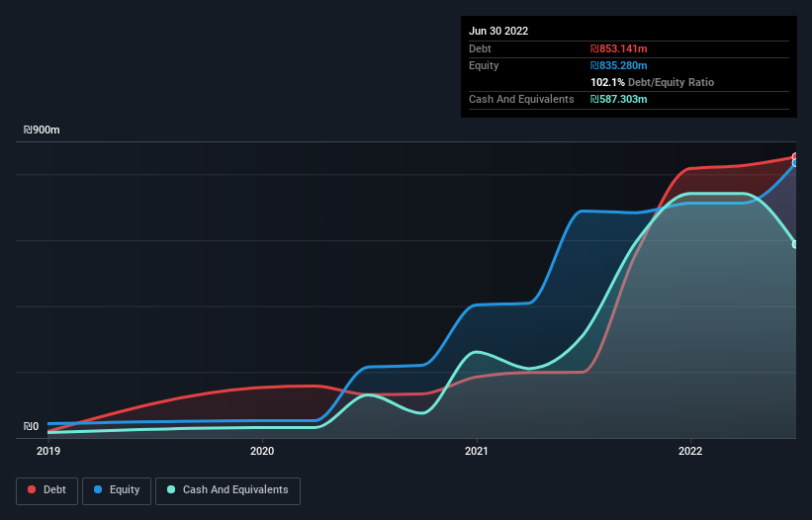Click the 2020 x-axis label
This screenshot has width=812, height=520.
tap(262, 451)
